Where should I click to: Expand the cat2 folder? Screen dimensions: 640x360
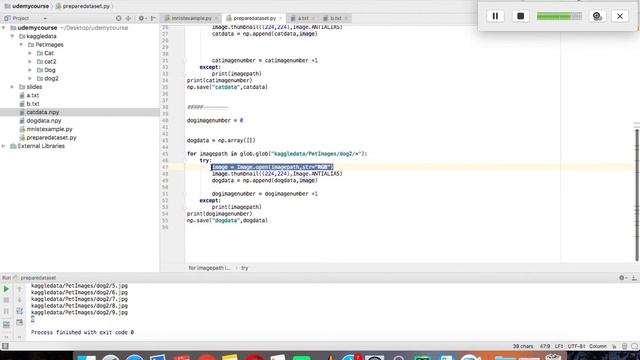pyautogui.click(x=30, y=62)
